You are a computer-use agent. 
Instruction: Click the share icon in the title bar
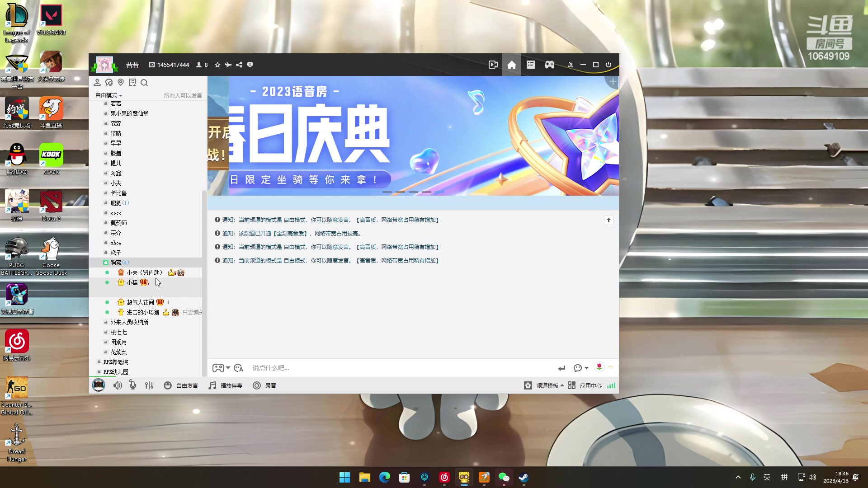pyautogui.click(x=239, y=65)
